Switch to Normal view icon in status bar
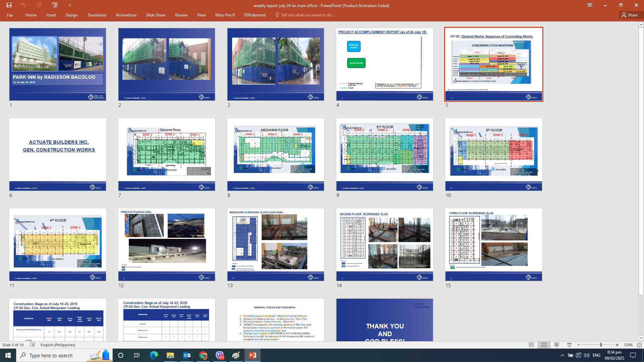 point(531,345)
